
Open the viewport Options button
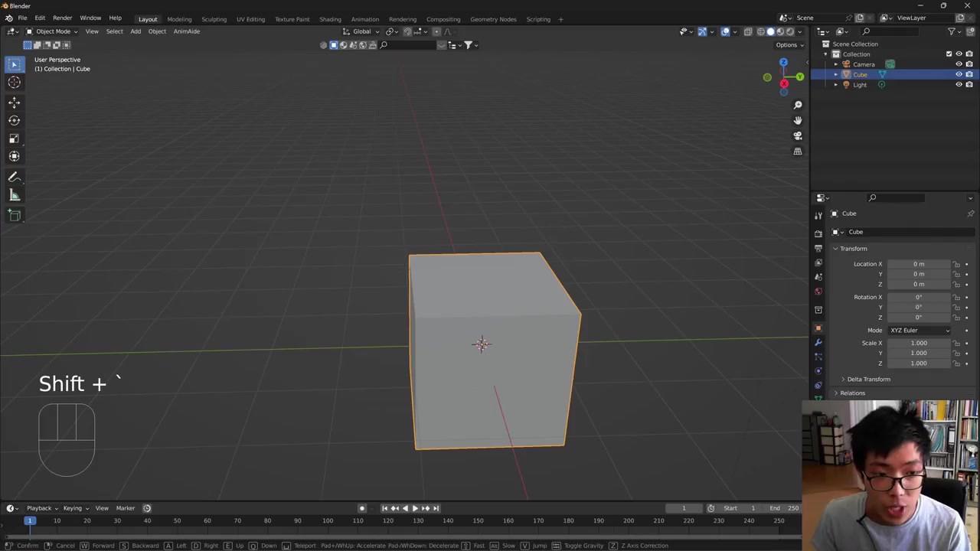[x=789, y=45]
